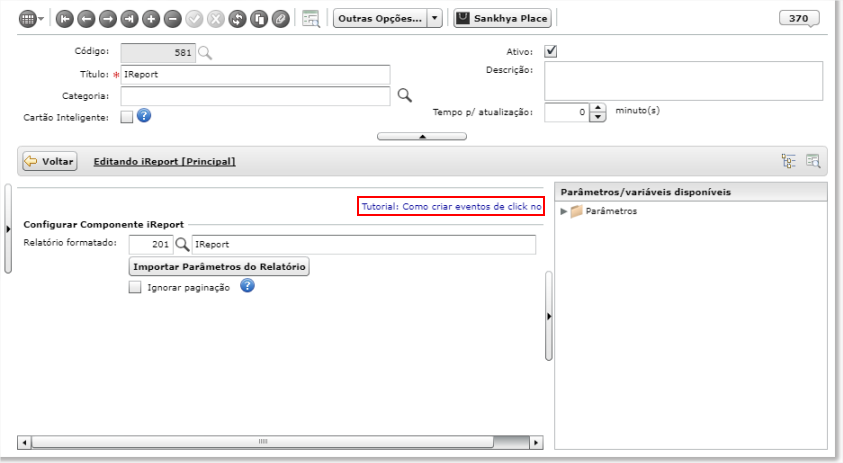Check the Ignorar paginação checkbox
This screenshot has height=463, width=843.
click(x=135, y=287)
